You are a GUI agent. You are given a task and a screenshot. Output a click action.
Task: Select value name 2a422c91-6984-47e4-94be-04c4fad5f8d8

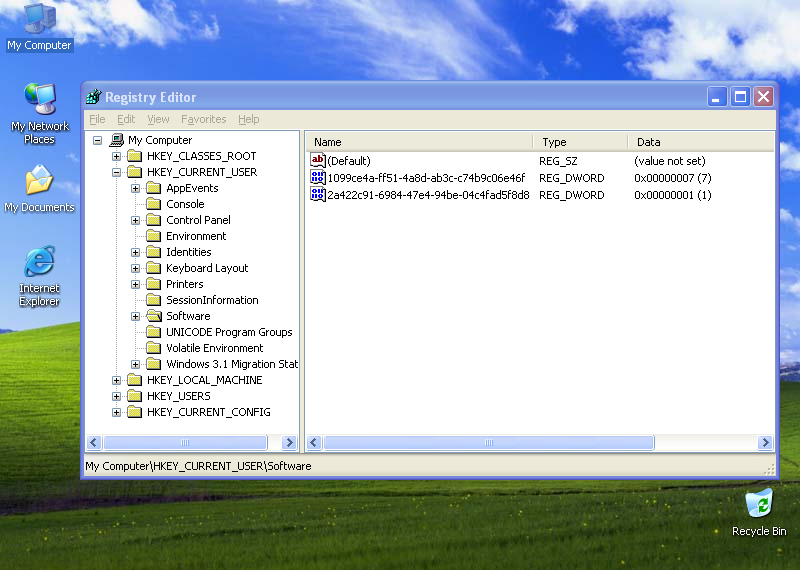(x=428, y=195)
